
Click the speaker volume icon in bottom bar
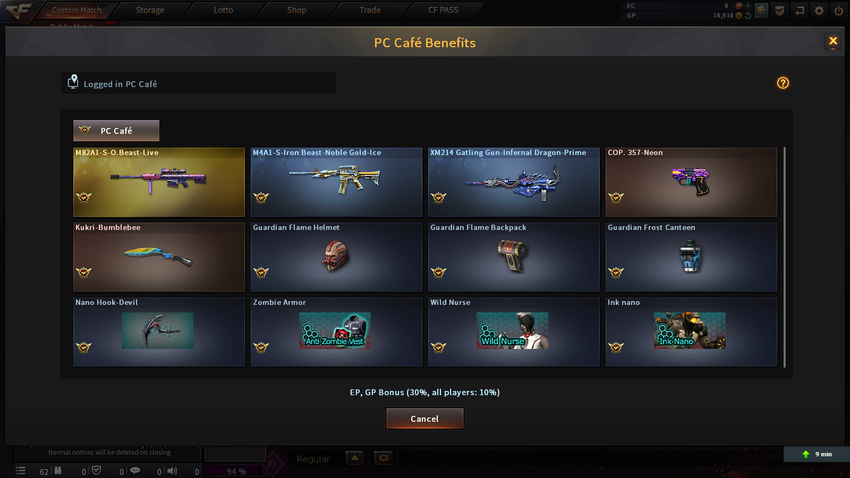[x=172, y=471]
